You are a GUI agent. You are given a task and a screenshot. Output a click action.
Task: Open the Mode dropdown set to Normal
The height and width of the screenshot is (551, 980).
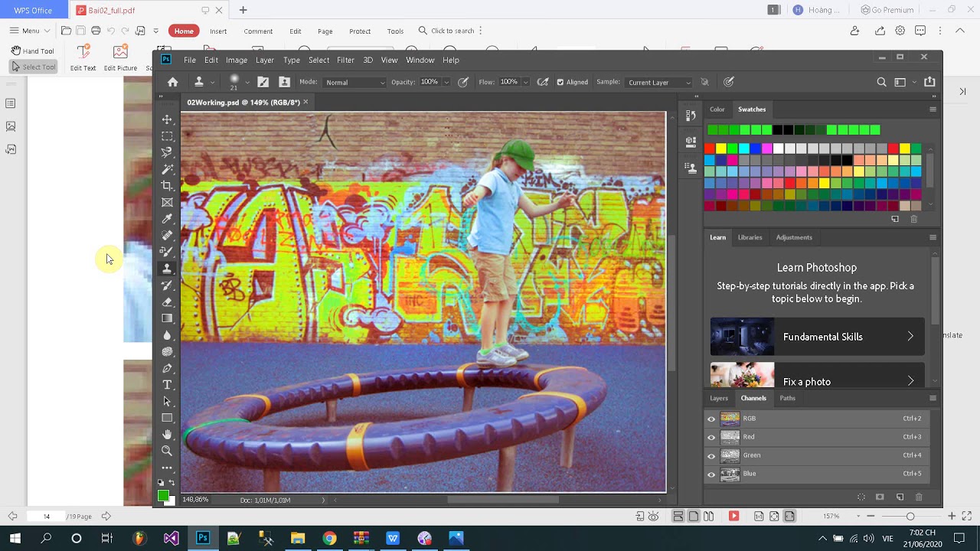point(354,82)
